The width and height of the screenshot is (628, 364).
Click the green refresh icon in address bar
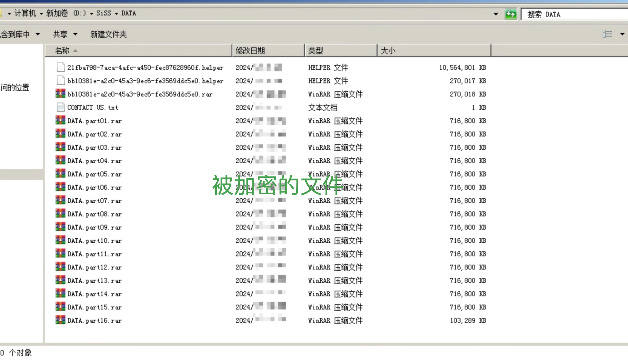click(x=511, y=14)
